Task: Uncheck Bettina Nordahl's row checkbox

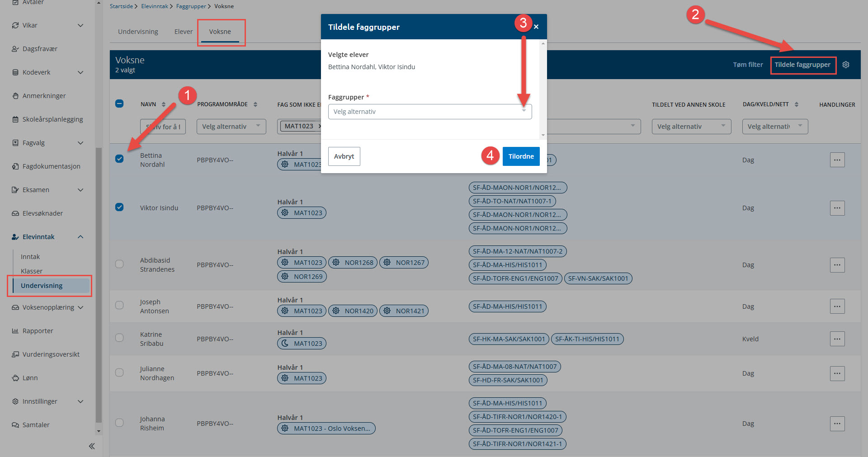Action: click(x=119, y=159)
